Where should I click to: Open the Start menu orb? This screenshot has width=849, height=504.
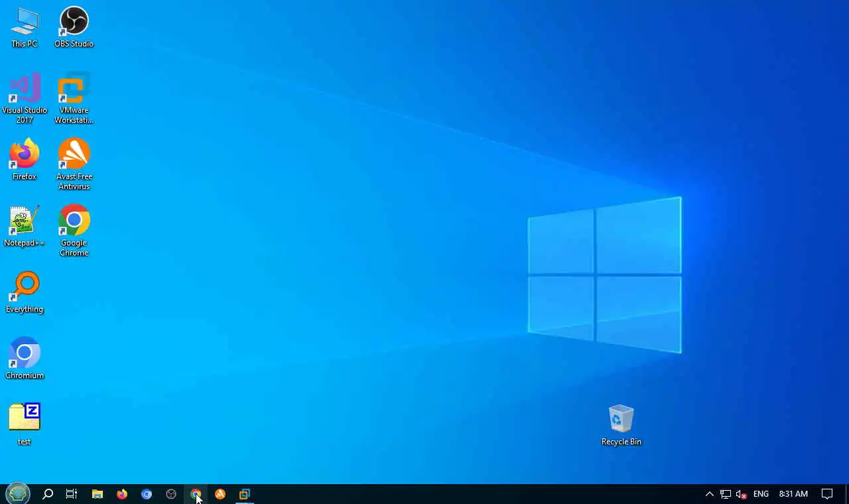18,493
